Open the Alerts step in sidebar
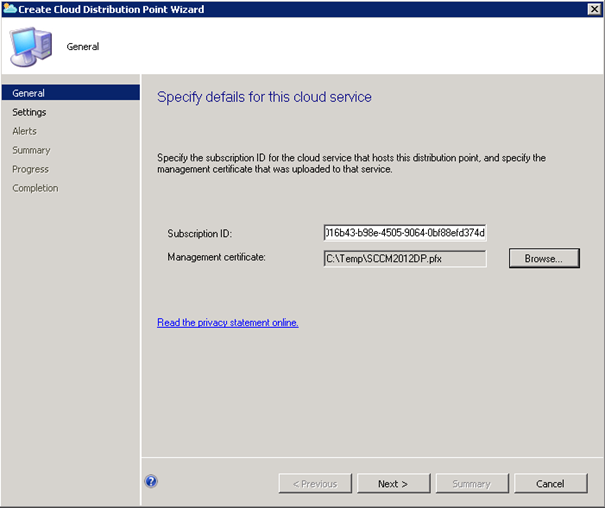605x508 pixels. 24,131
